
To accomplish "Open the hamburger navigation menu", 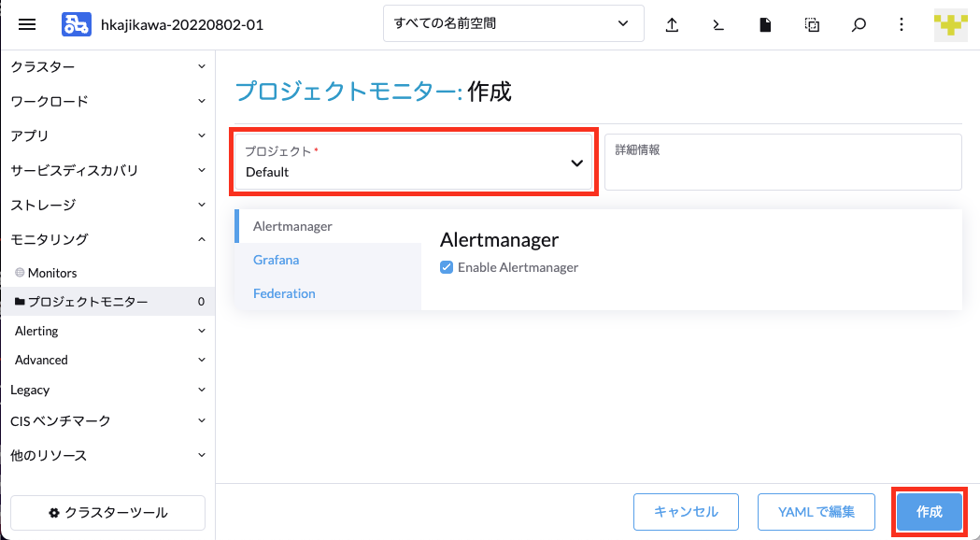I will [27, 24].
